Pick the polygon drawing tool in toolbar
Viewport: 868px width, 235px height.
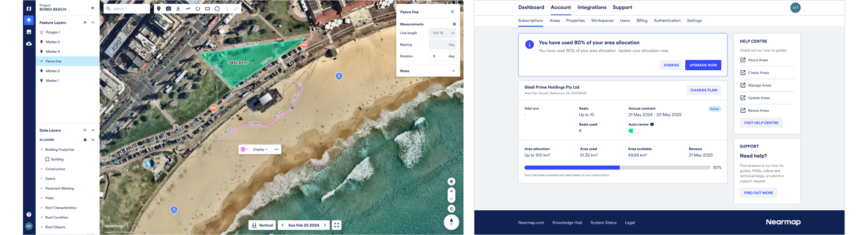click(198, 9)
